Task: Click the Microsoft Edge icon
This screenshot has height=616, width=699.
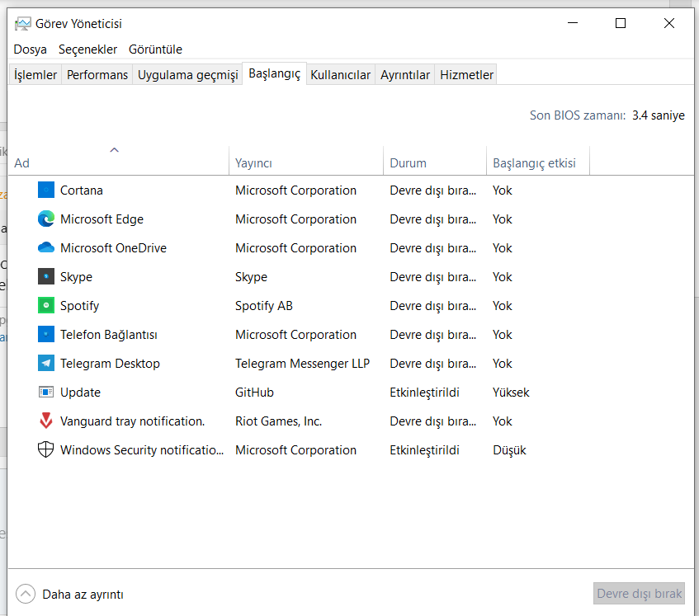Action: 46,219
